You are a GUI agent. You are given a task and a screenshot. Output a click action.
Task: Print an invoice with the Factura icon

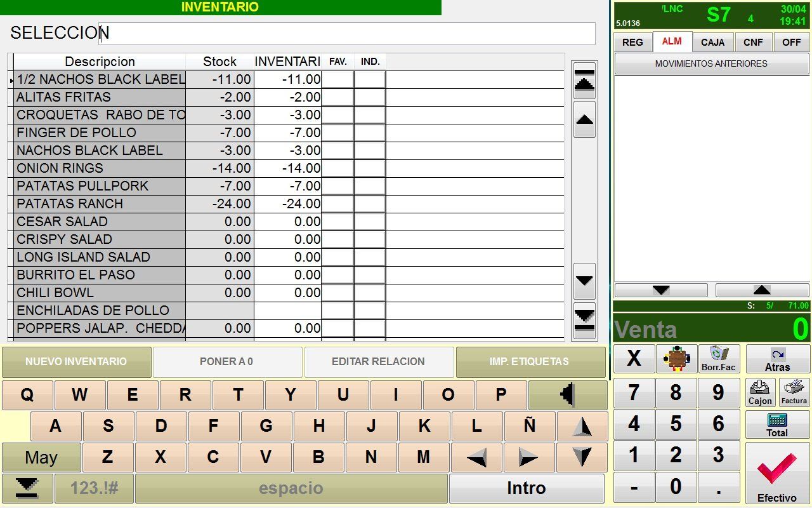794,392
